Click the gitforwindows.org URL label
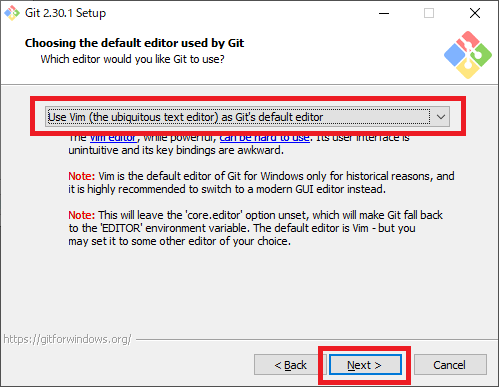The width and height of the screenshot is (499, 387). click(x=67, y=339)
